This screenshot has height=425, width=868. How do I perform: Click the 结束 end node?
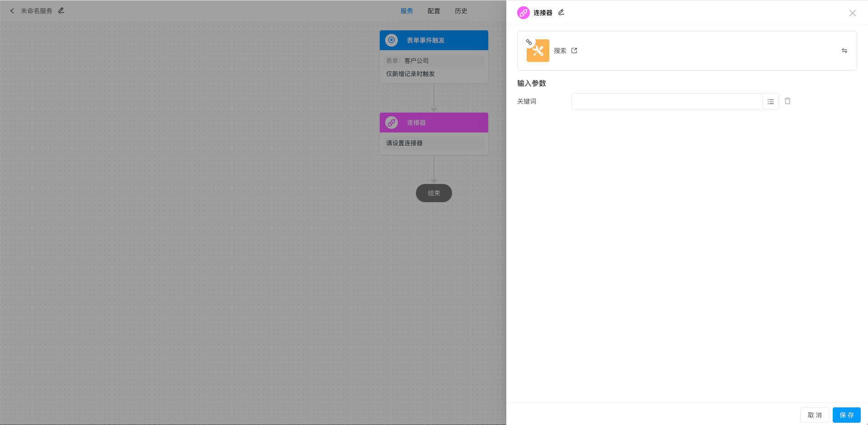434,193
